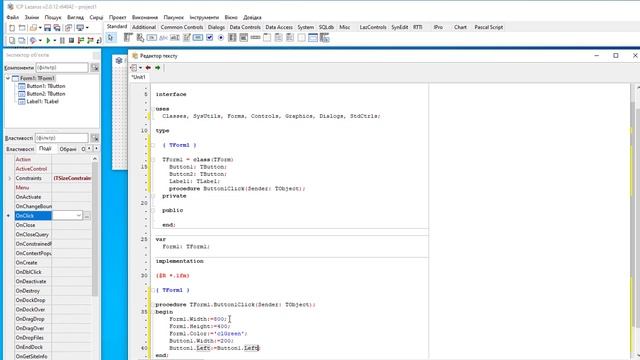Pick the TComboBox component in palette
This screenshot has height=360, width=640.
[244, 38]
